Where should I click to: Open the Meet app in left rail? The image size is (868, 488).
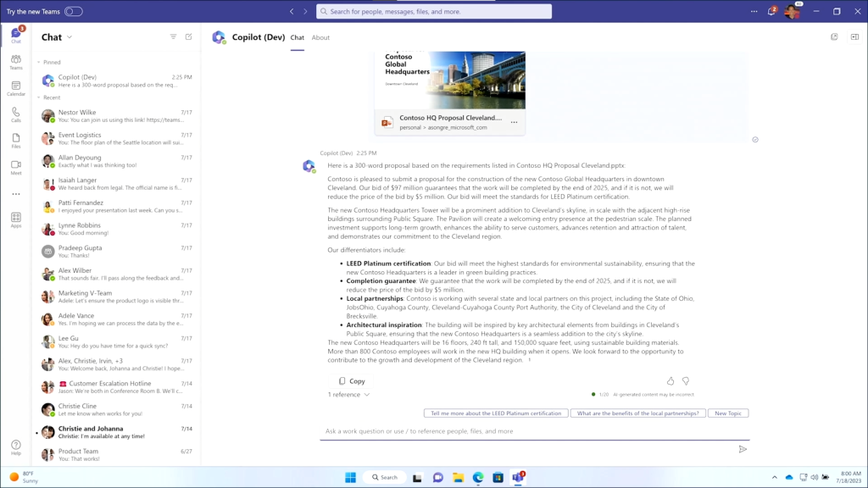pos(16,167)
